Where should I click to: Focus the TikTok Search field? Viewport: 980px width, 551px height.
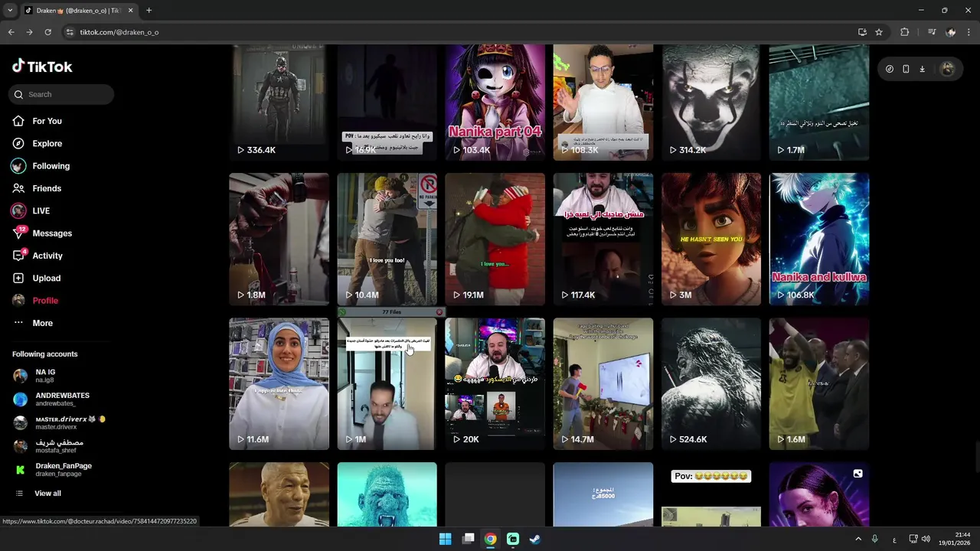(61, 94)
